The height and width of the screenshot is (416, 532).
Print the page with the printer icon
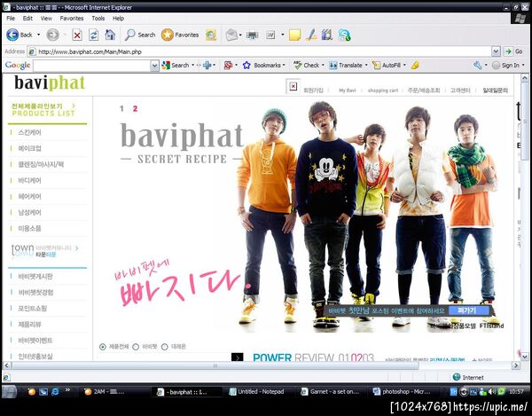[253, 35]
